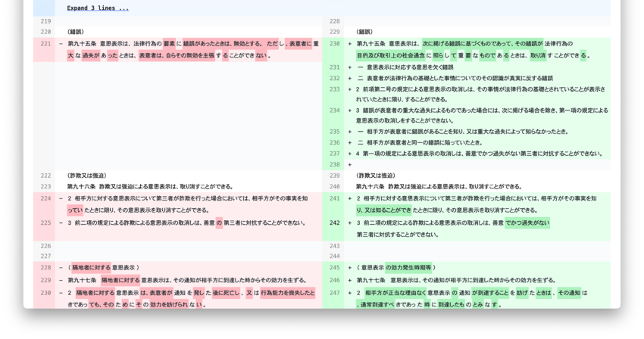The height and width of the screenshot is (339, 644).
Task: Select removed line number 224
Action: (x=45, y=199)
